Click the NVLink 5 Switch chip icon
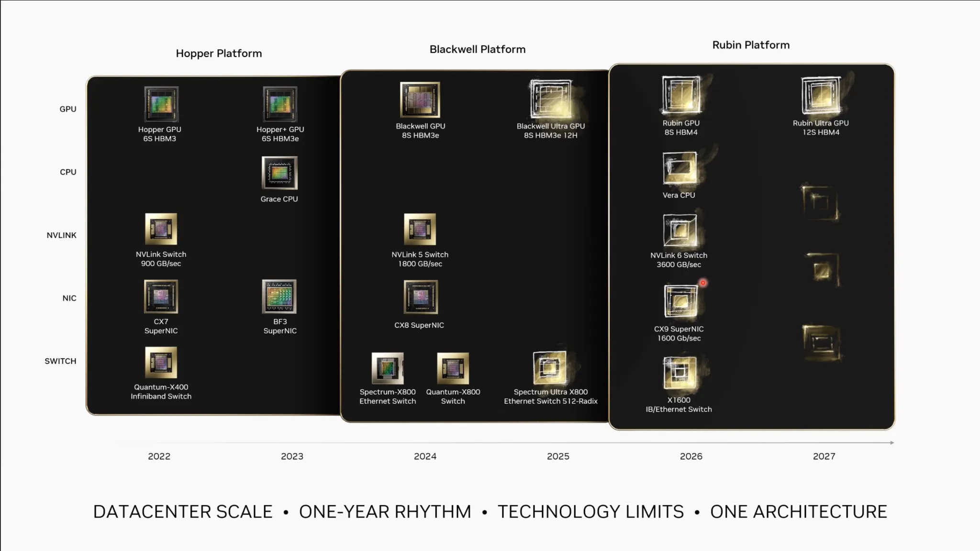The height and width of the screenshot is (551, 980). pyautogui.click(x=420, y=229)
